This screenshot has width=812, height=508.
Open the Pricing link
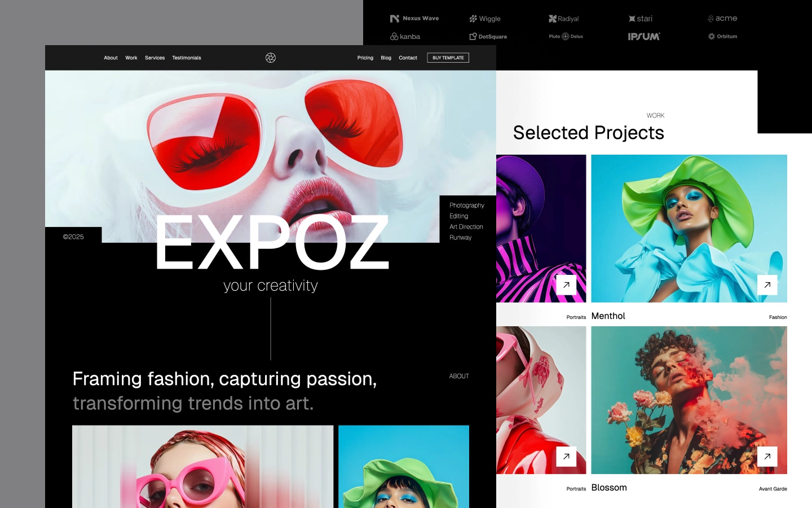(365, 58)
